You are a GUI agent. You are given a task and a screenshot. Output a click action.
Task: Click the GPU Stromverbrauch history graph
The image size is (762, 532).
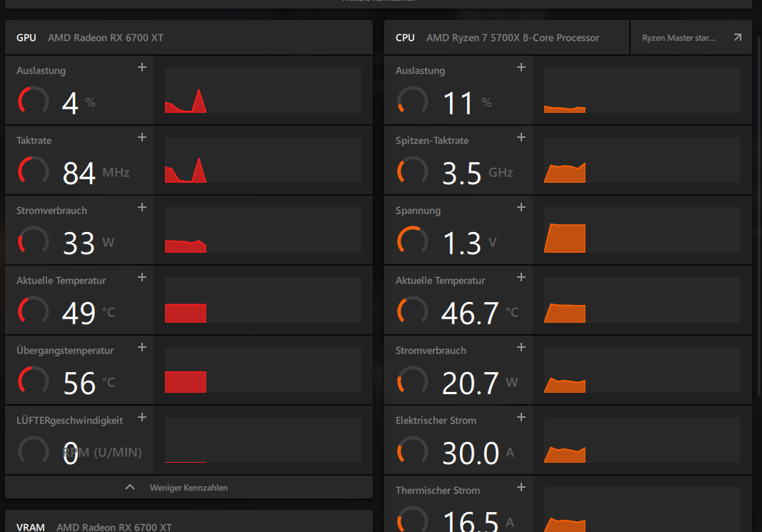263,230
